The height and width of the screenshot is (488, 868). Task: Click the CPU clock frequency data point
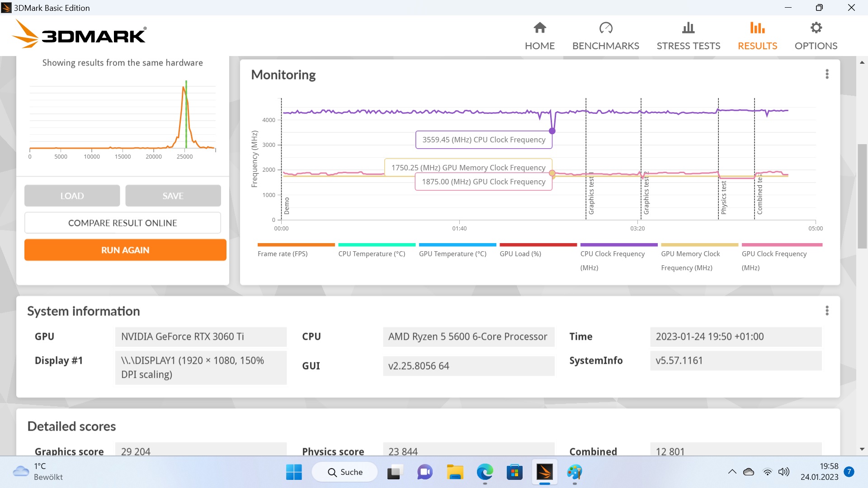(552, 131)
